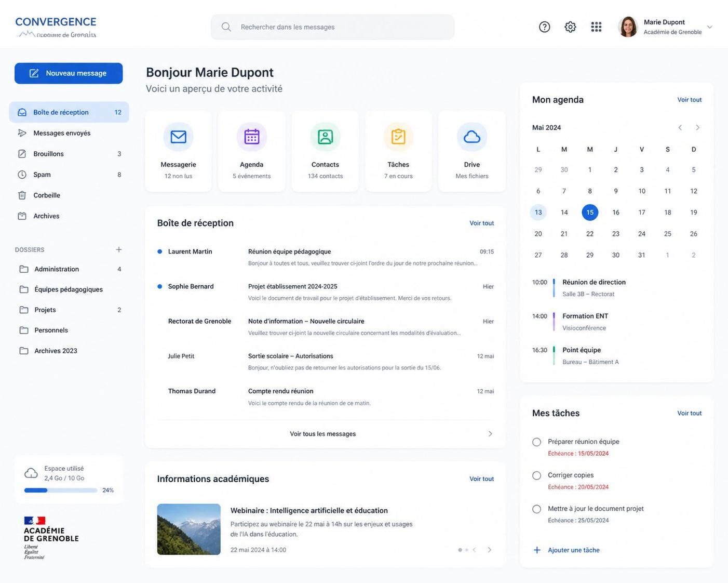Click the search magnifier icon
Viewport: 728px width, 583px height.
pyautogui.click(x=226, y=27)
